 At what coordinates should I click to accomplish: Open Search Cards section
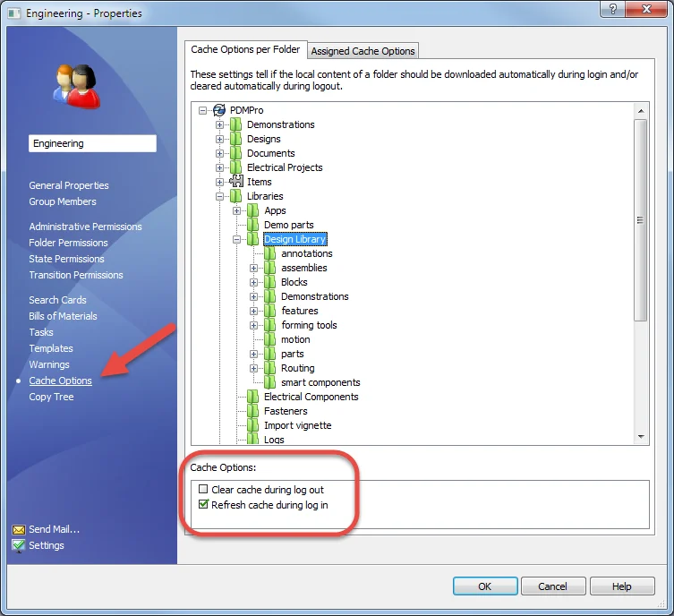57,300
